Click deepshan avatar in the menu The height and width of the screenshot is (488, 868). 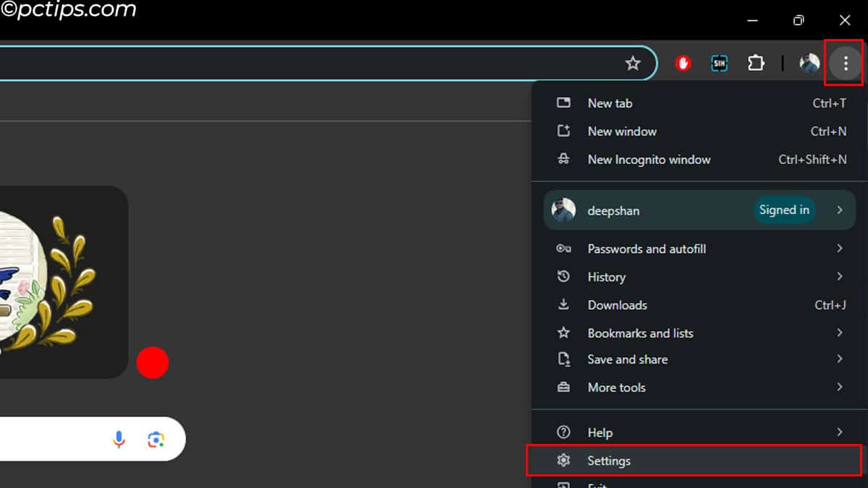(x=563, y=210)
